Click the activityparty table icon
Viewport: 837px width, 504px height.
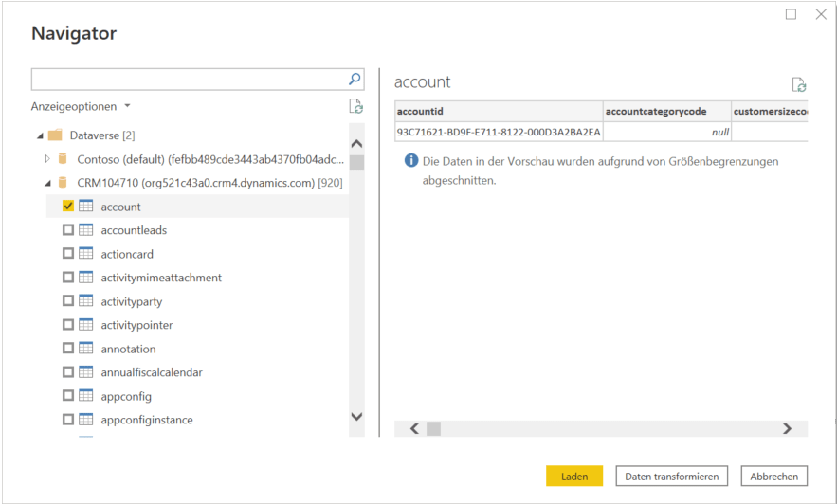tap(86, 301)
